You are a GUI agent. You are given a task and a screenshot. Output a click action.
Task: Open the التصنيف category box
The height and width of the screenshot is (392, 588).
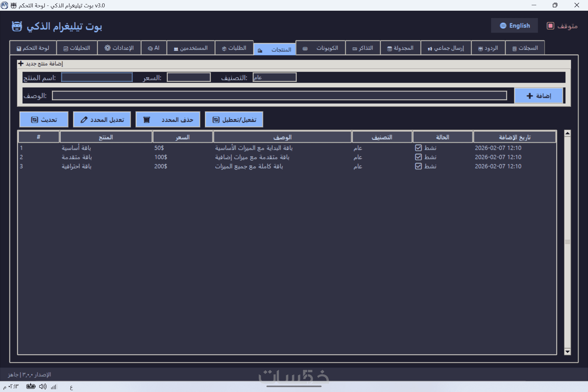point(274,77)
